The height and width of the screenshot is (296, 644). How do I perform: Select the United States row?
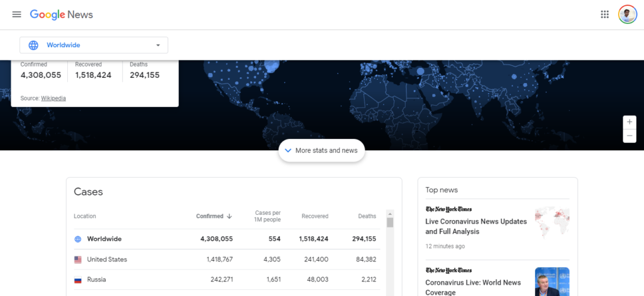(226, 260)
